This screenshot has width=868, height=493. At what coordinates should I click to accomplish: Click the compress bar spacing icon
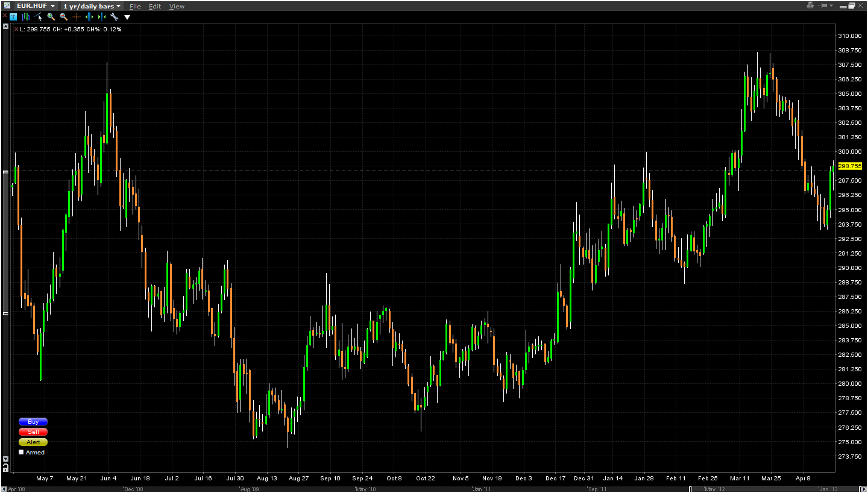tap(102, 17)
